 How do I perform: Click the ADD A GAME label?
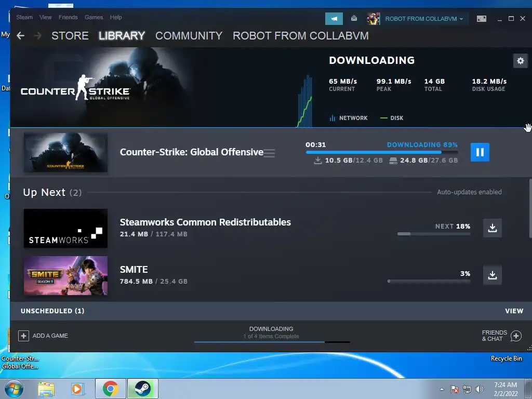point(50,336)
